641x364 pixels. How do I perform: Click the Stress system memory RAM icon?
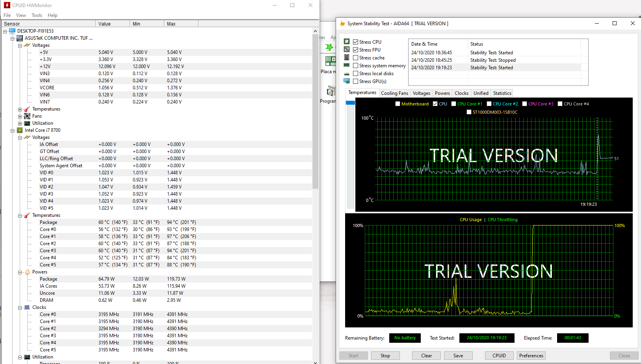click(x=347, y=65)
